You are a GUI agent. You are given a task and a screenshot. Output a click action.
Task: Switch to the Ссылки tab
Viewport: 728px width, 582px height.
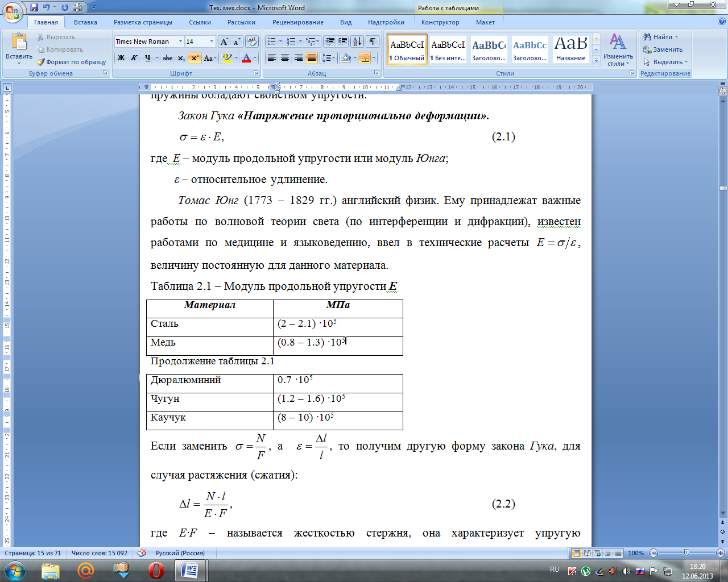point(200,22)
